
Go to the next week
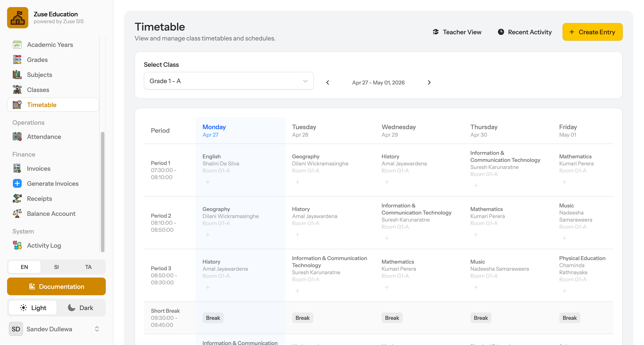click(429, 82)
